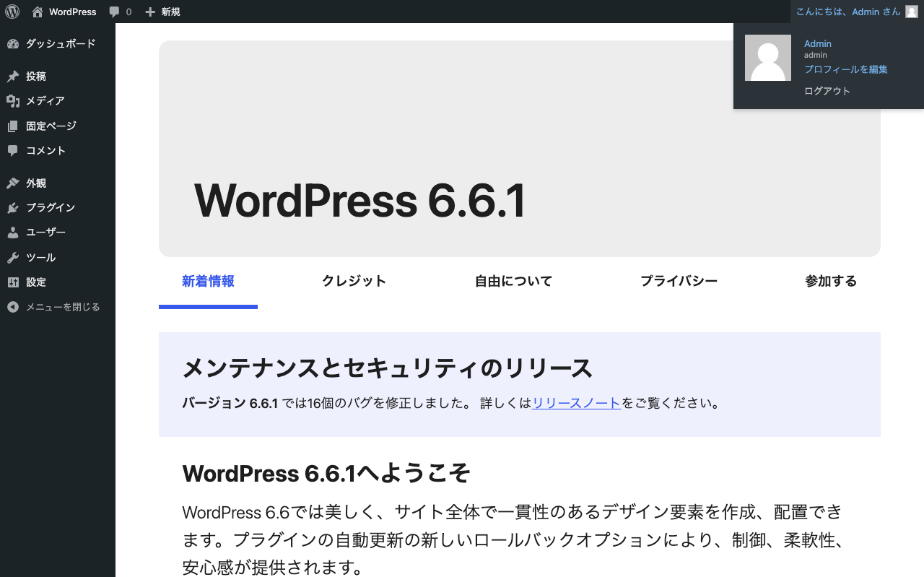This screenshot has height=577, width=924.
Task: Open the comments bubble icon in admin bar
Action: click(115, 12)
